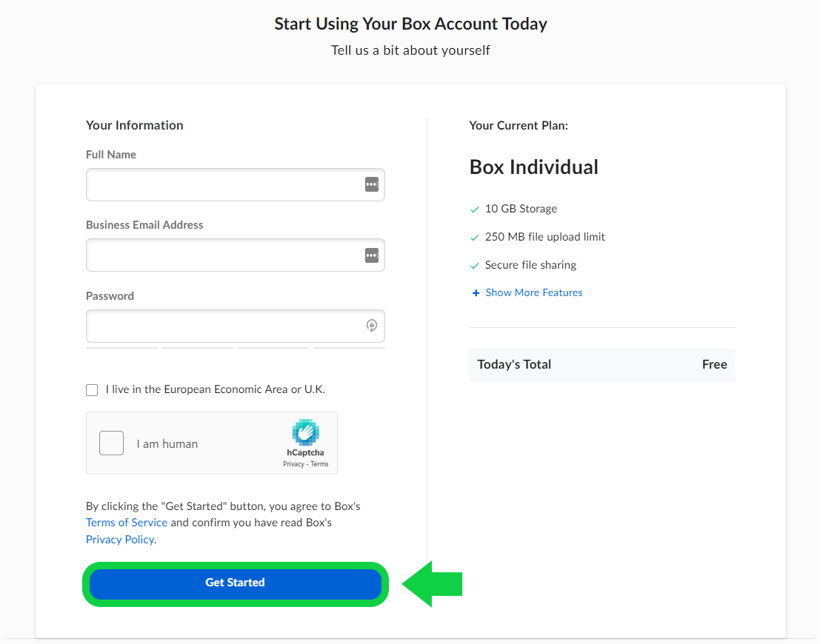
Task: Open the hCaptcha Privacy link
Action: coord(293,464)
